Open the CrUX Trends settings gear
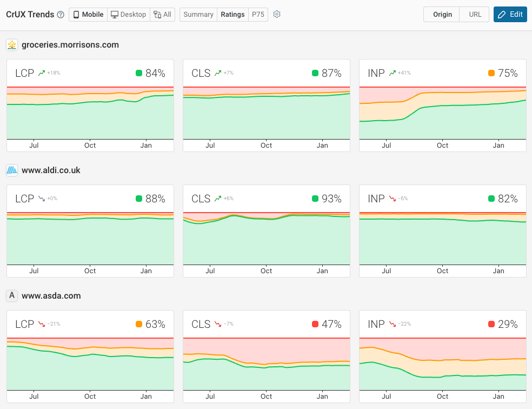This screenshot has width=532, height=409. click(x=277, y=15)
